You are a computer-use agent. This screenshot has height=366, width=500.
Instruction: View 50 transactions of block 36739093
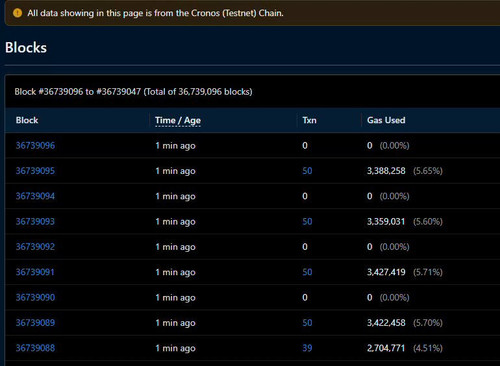click(x=307, y=222)
